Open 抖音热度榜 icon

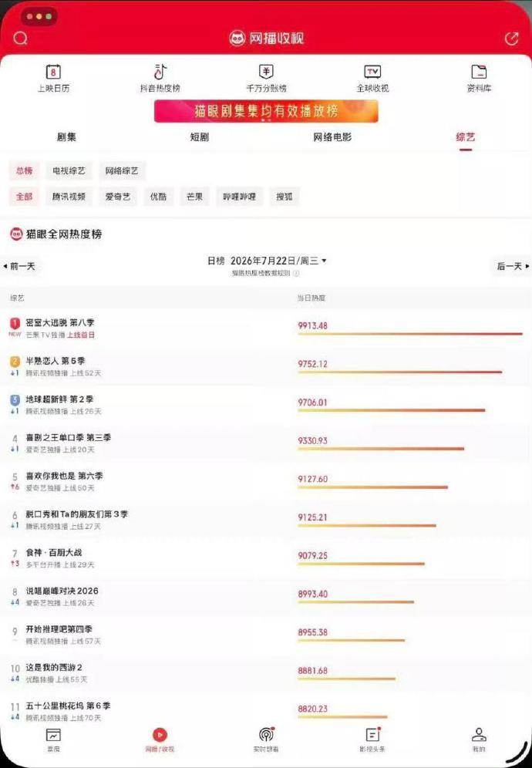pos(160,72)
